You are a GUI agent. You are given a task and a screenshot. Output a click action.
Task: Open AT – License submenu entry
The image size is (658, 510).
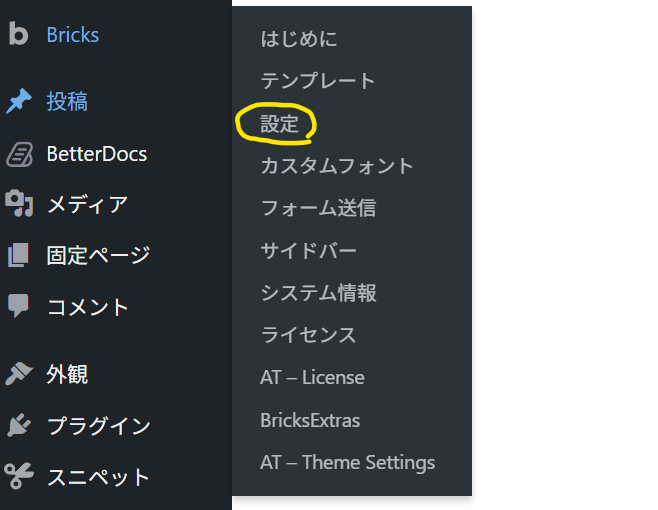(312, 377)
